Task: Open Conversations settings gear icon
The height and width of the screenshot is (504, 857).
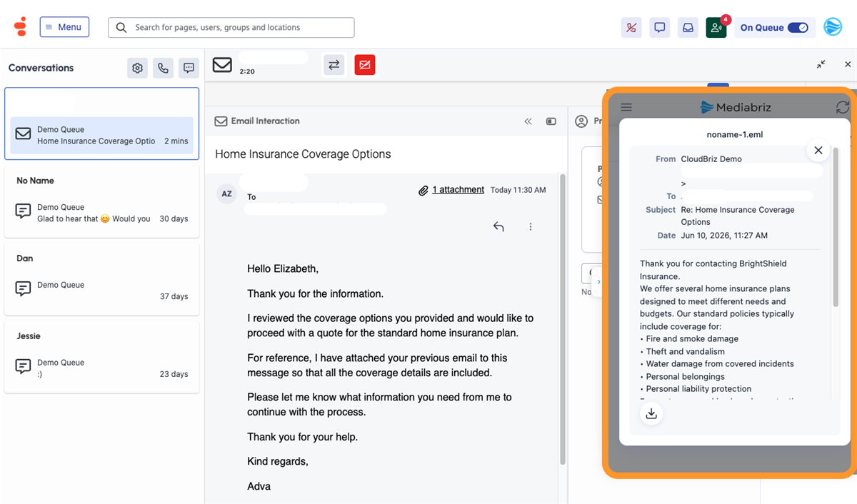Action: tap(138, 68)
